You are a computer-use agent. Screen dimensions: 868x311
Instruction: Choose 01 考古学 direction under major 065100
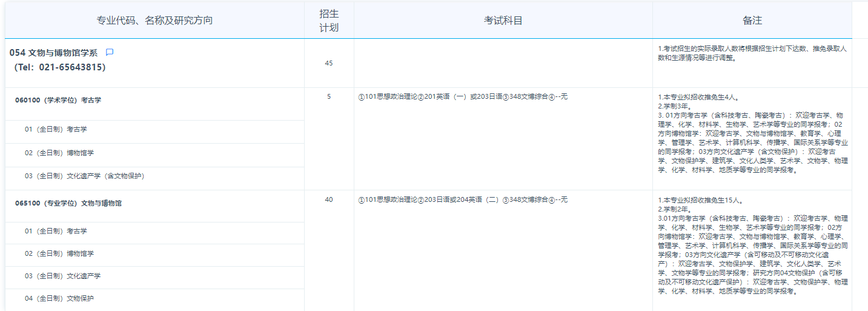pyautogui.click(x=56, y=231)
